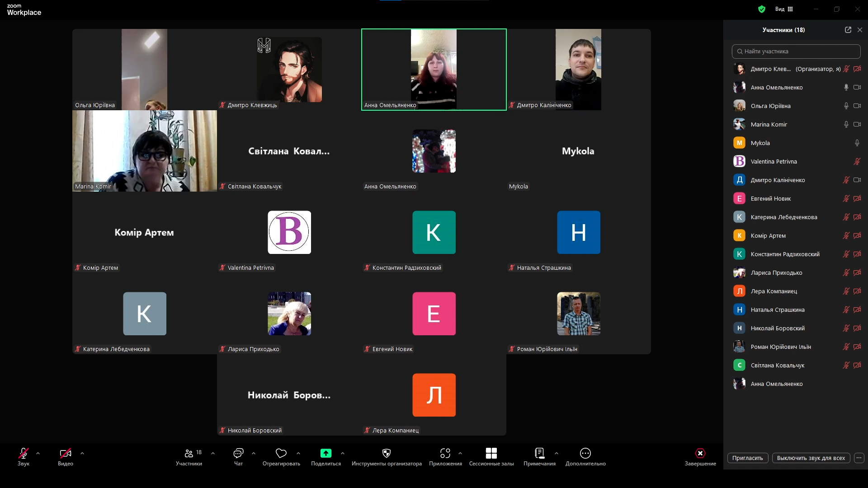Pop out the participants panel
Image resolution: width=868 pixels, height=488 pixels.
[848, 30]
